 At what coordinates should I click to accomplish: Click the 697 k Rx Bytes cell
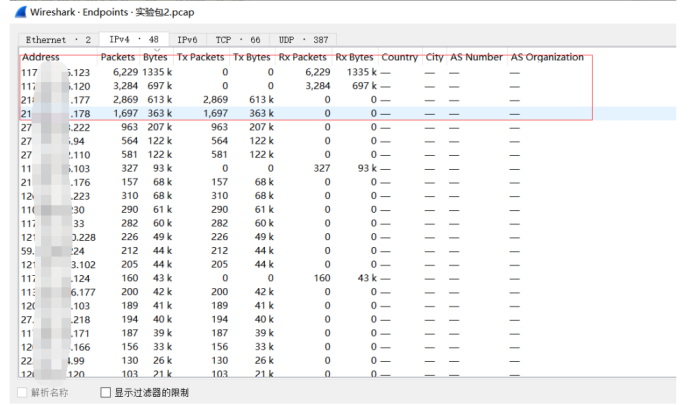tap(365, 86)
